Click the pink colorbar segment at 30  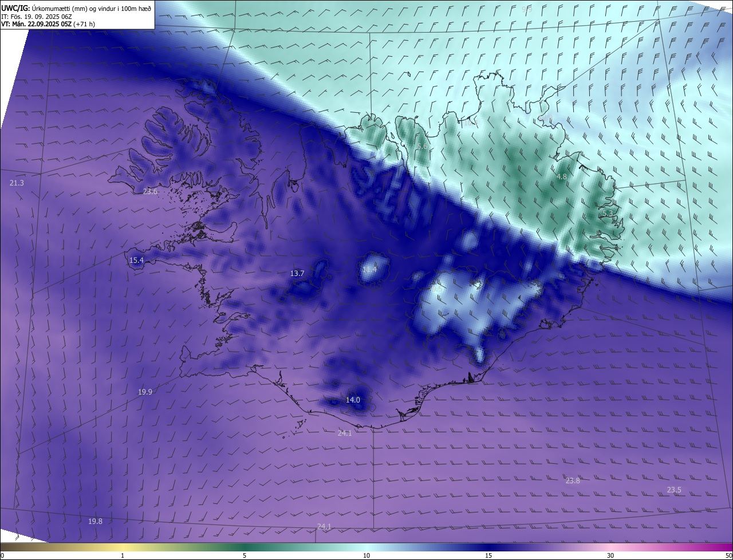(610, 547)
